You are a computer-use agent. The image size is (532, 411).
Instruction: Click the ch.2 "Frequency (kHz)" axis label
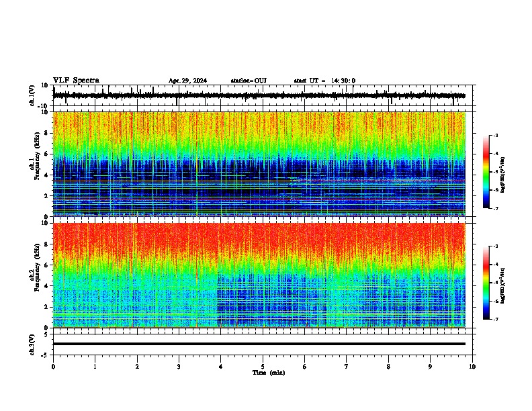[x=37, y=267]
